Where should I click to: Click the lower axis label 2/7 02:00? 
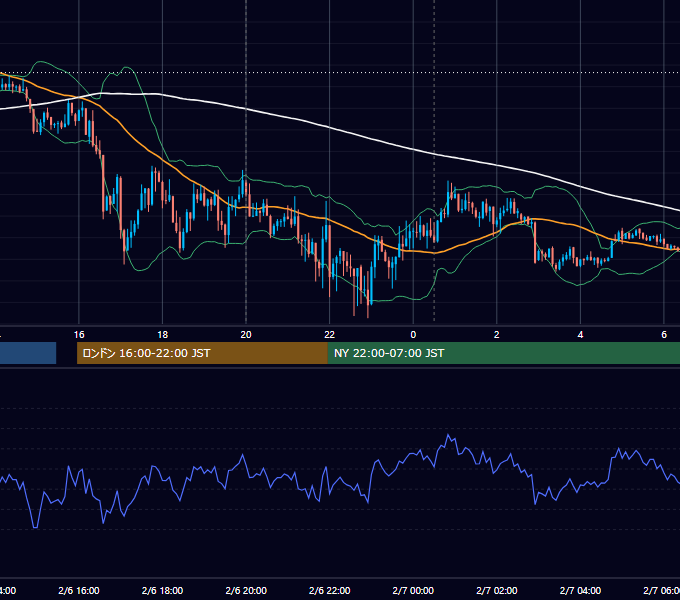[x=497, y=590]
